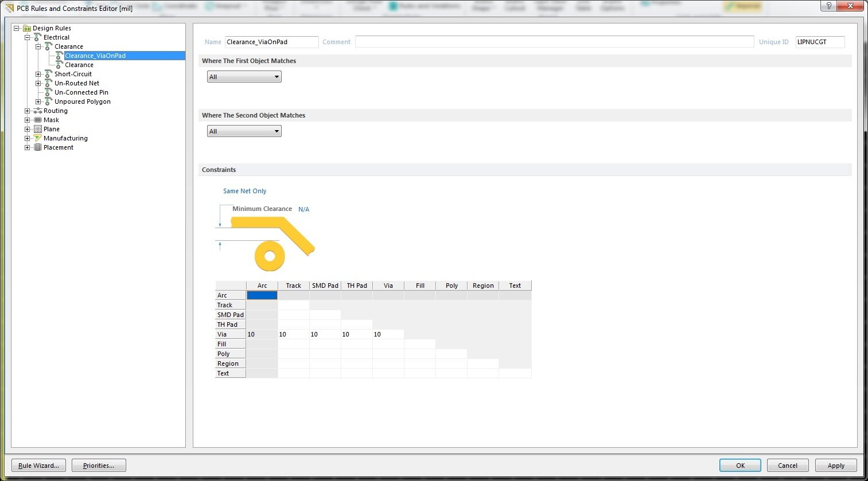The width and height of the screenshot is (868, 481).
Task: Click the Track column header
Action: 294,286
